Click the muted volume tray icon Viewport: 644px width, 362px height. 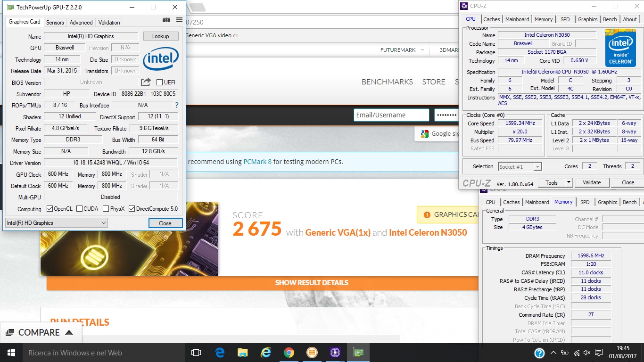pos(587,353)
